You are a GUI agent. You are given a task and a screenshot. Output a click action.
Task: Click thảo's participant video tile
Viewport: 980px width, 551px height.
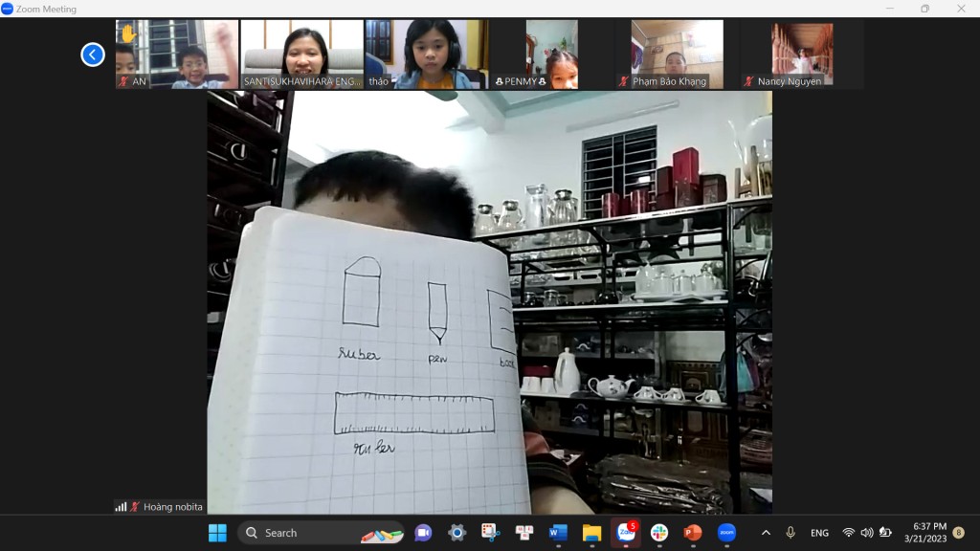point(427,55)
